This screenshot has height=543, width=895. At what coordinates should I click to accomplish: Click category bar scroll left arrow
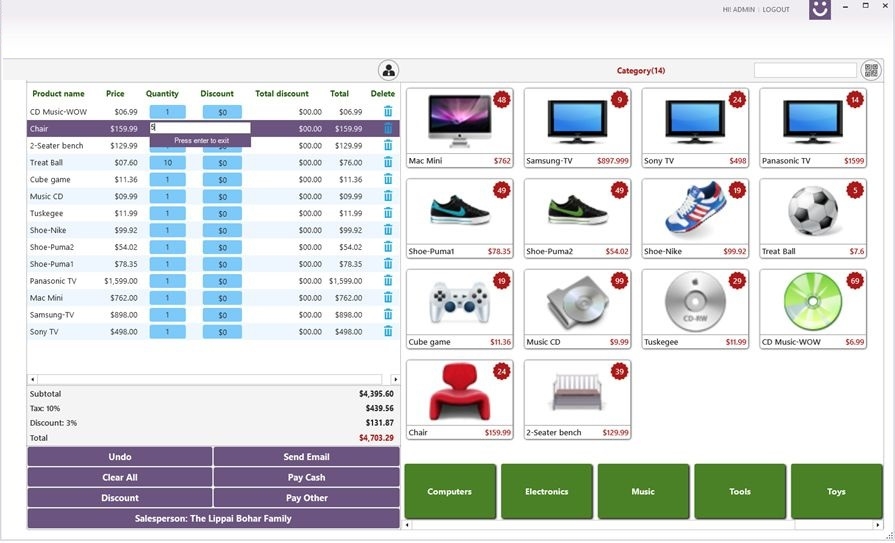tap(408, 524)
